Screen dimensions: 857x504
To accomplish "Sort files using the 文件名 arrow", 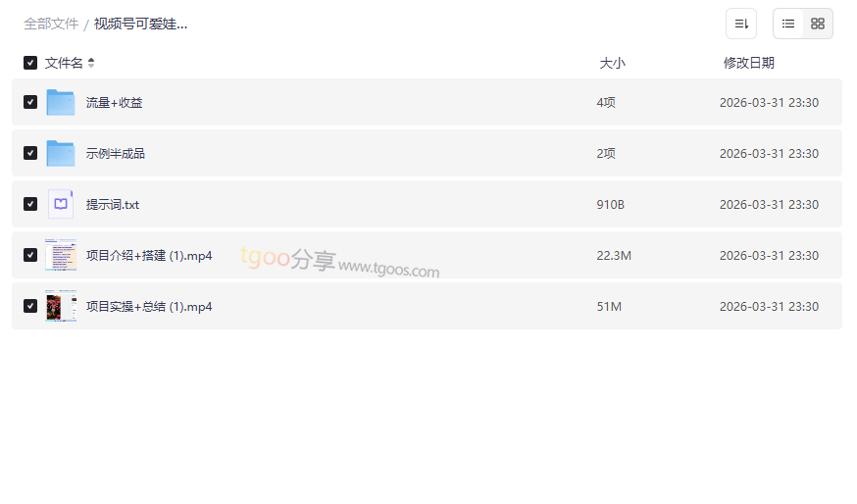I will pos(91,63).
